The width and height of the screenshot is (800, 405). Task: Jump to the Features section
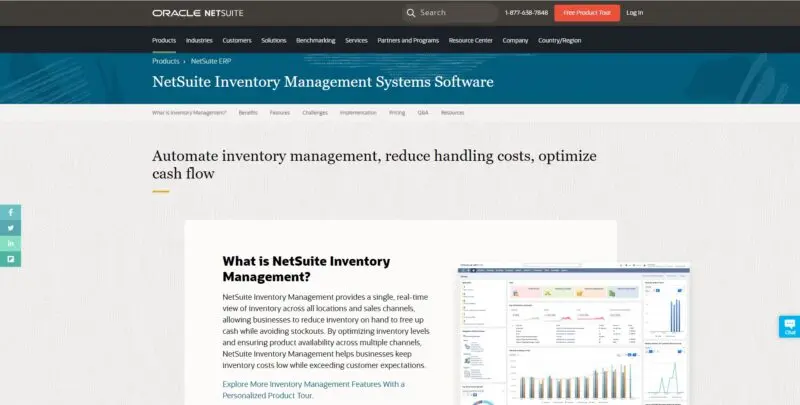[280, 113]
